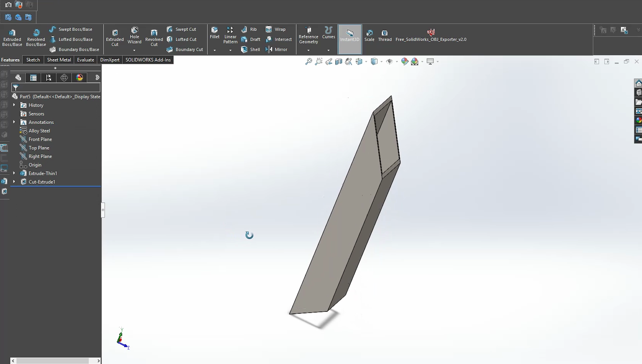
Task: Select the Shell feature
Action: (250, 49)
